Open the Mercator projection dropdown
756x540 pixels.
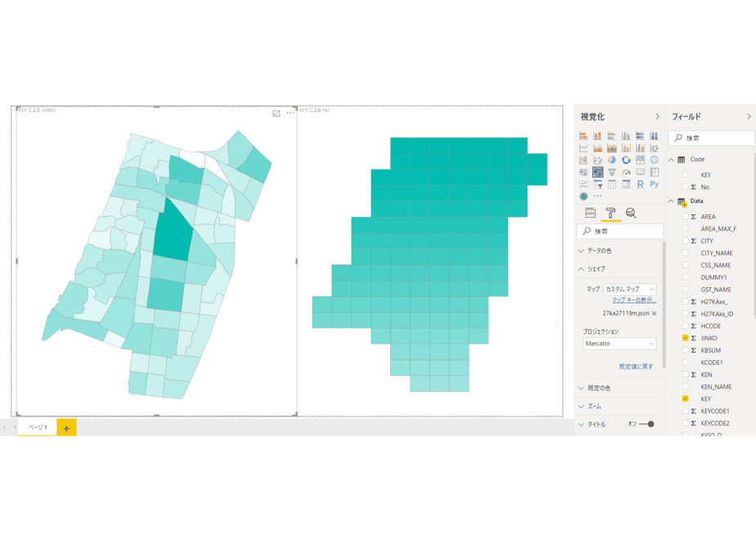click(x=619, y=344)
